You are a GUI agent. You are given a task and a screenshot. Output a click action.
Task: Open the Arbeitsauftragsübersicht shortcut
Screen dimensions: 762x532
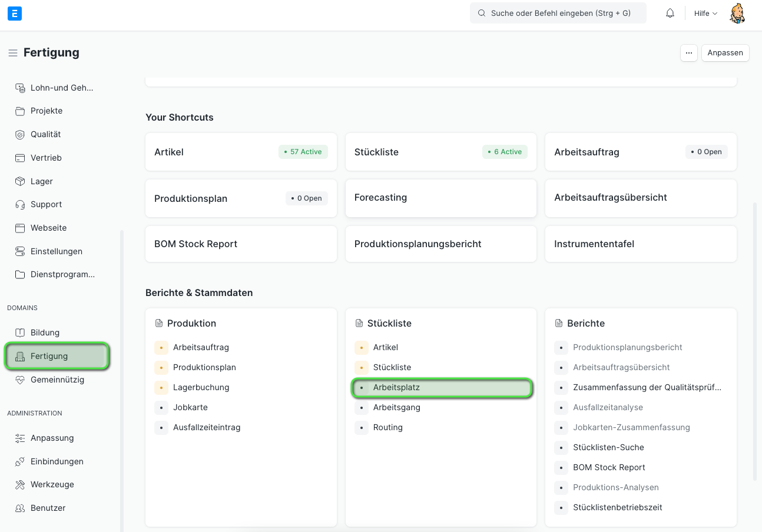641,198
